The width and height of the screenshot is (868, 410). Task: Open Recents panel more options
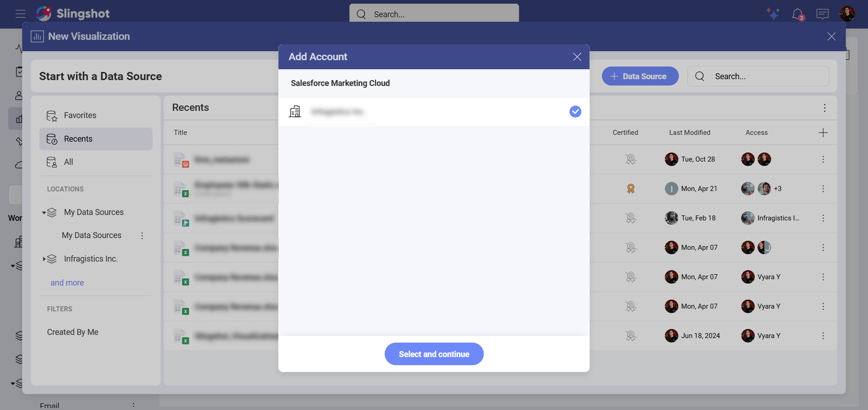825,108
